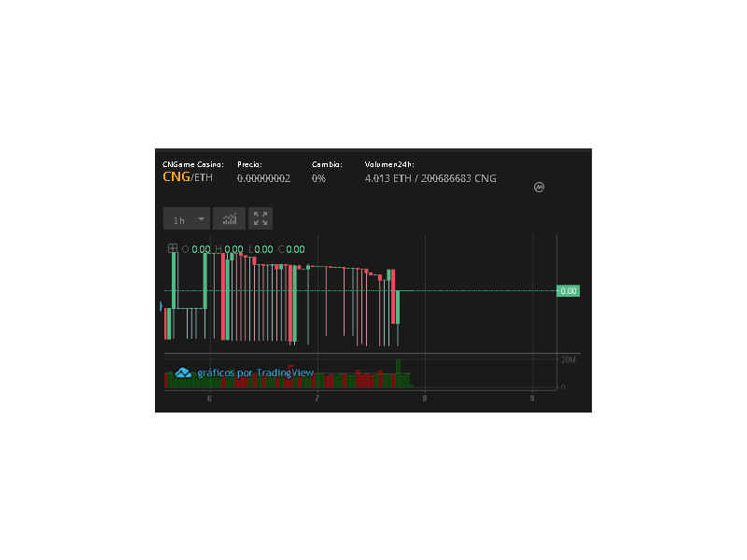Click the CoinMarketCap round icon
Screen dimensions: 747x560
(x=539, y=188)
